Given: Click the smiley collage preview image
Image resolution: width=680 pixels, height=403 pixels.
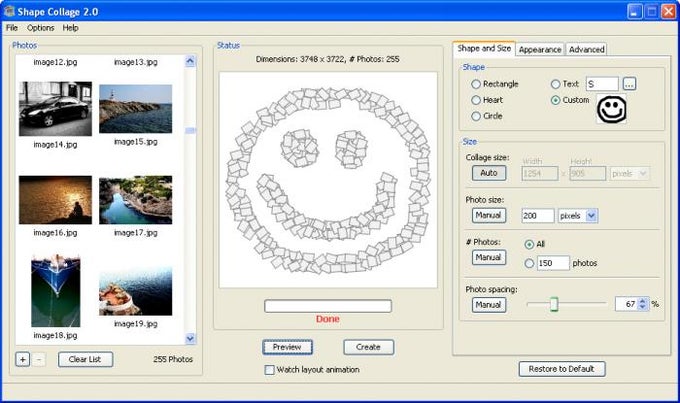Looking at the screenshot, I should 328,180.
